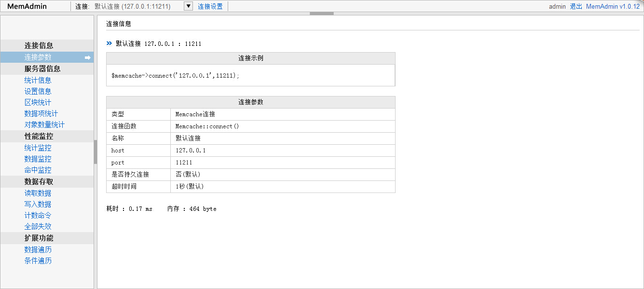
Task: Select the default connection text in header
Action: (132, 7)
